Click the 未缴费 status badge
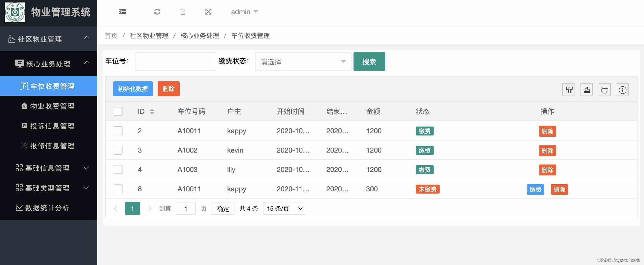Viewport: 644px width, 265px height. pos(427,189)
